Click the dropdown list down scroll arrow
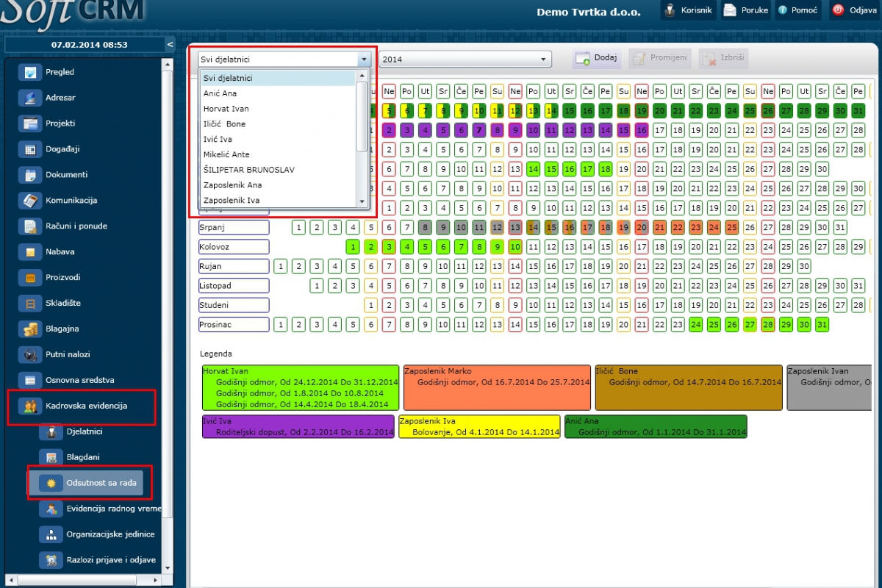The height and width of the screenshot is (588, 882). coord(362,201)
